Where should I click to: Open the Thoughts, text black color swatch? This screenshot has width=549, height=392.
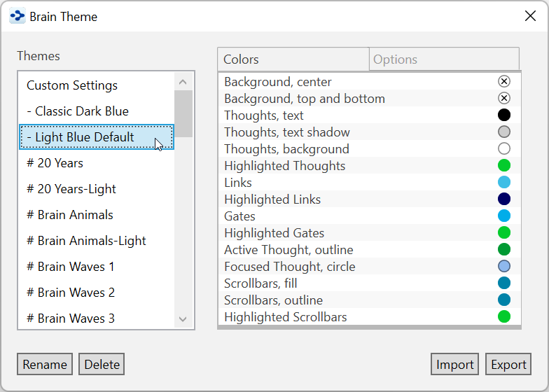[503, 115]
